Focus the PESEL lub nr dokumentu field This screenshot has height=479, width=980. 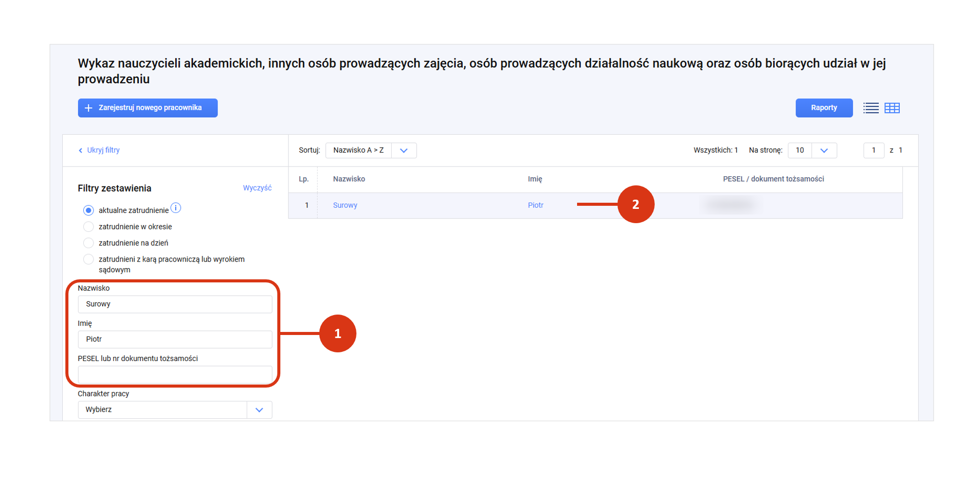click(175, 374)
